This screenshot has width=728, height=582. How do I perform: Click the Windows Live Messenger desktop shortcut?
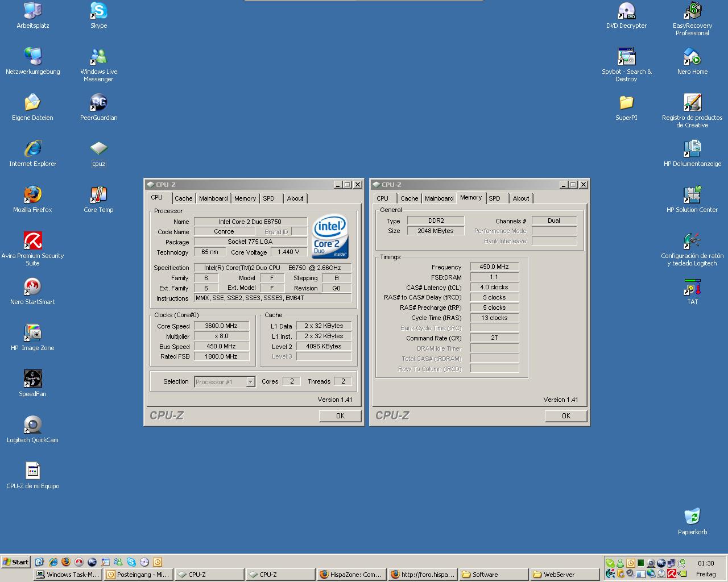point(98,65)
